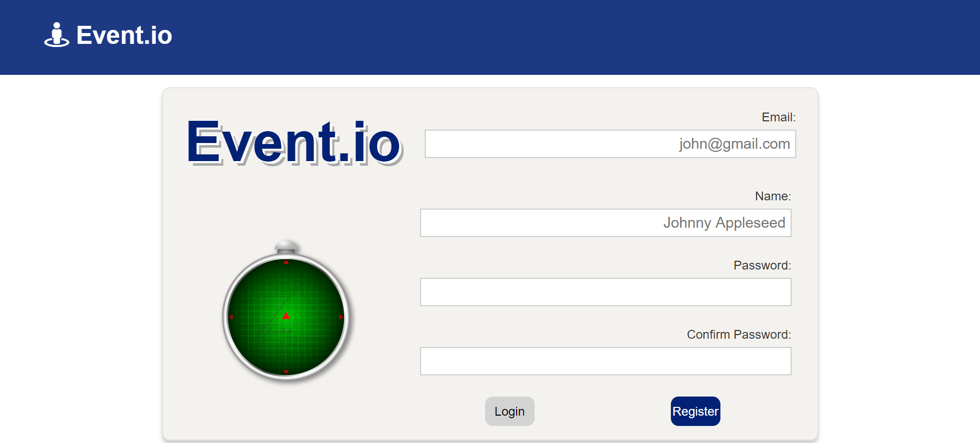Click the red center triangle on radar
This screenshot has height=443, width=980.
286,315
